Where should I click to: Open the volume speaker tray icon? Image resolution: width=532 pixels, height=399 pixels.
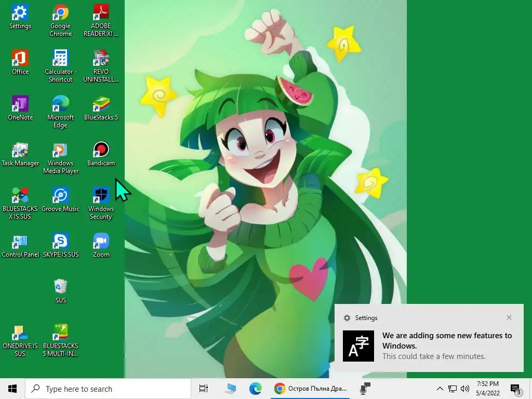click(x=465, y=389)
